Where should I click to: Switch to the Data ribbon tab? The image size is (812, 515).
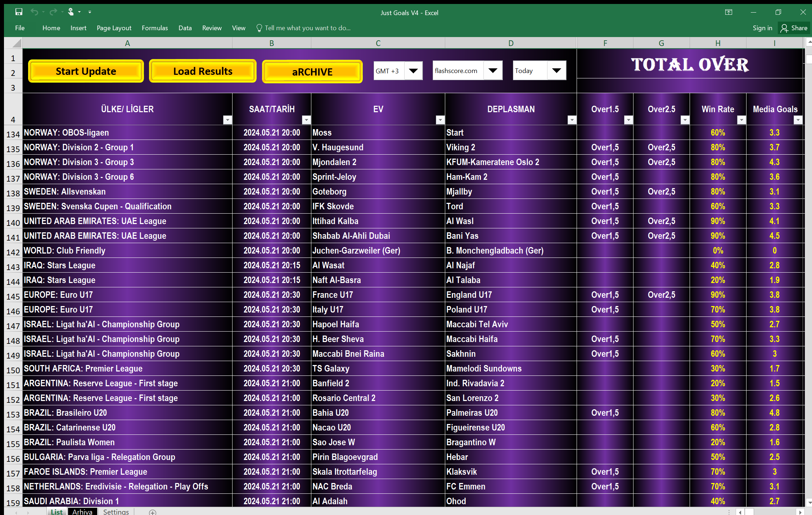(185, 28)
